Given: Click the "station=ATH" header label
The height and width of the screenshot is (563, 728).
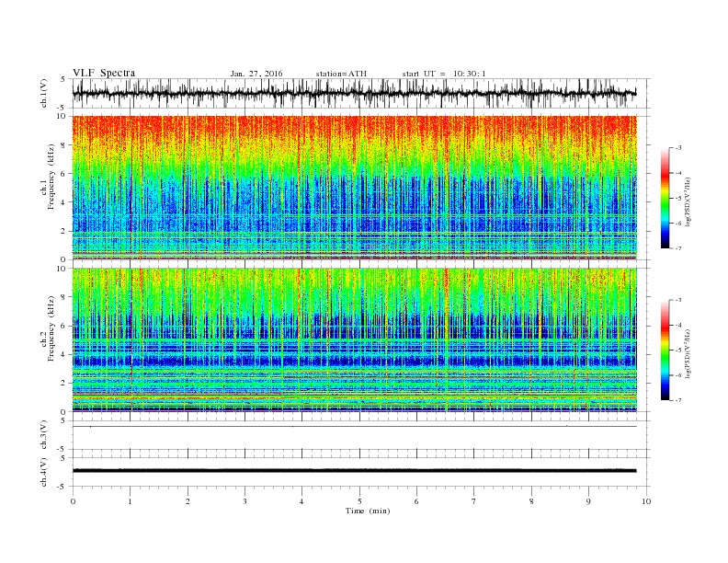Looking at the screenshot, I should (x=341, y=74).
